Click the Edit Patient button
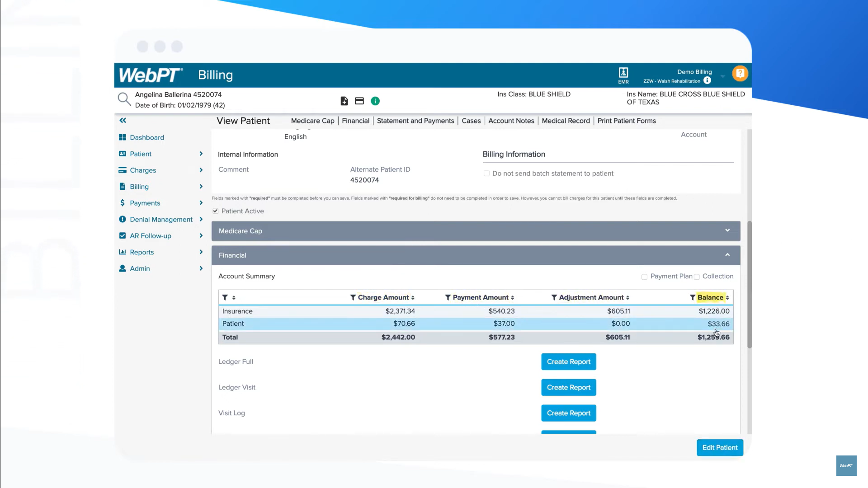The height and width of the screenshot is (488, 868). tap(719, 448)
